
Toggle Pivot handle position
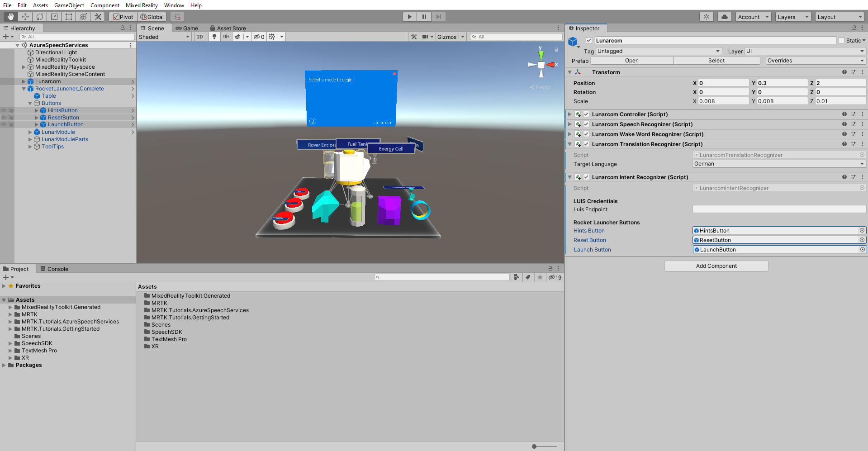[x=123, y=17]
